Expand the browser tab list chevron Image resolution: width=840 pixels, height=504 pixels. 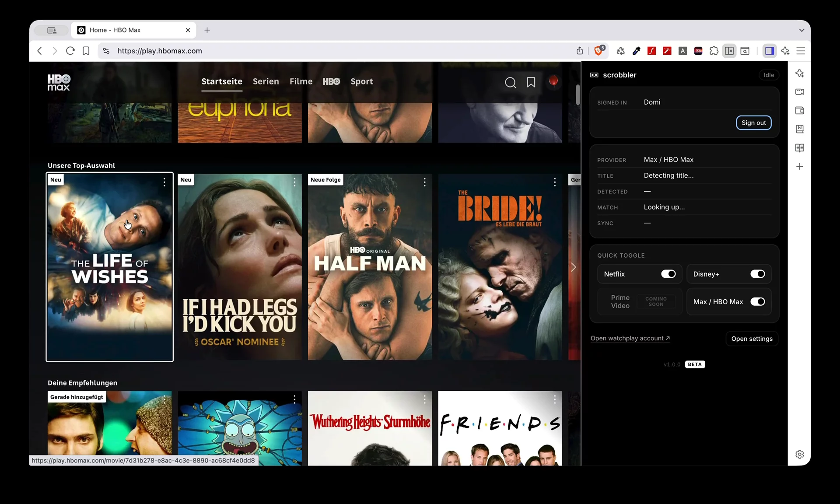(801, 30)
